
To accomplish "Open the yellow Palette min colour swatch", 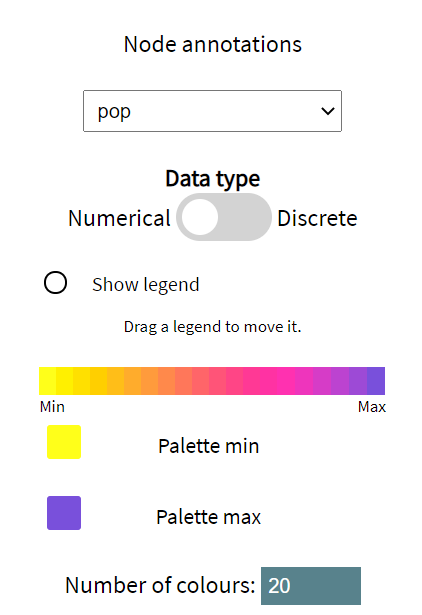I will [64, 442].
